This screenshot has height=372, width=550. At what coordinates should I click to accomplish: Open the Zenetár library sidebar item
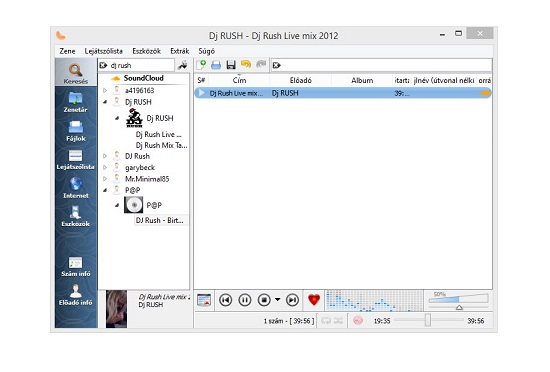[76, 102]
